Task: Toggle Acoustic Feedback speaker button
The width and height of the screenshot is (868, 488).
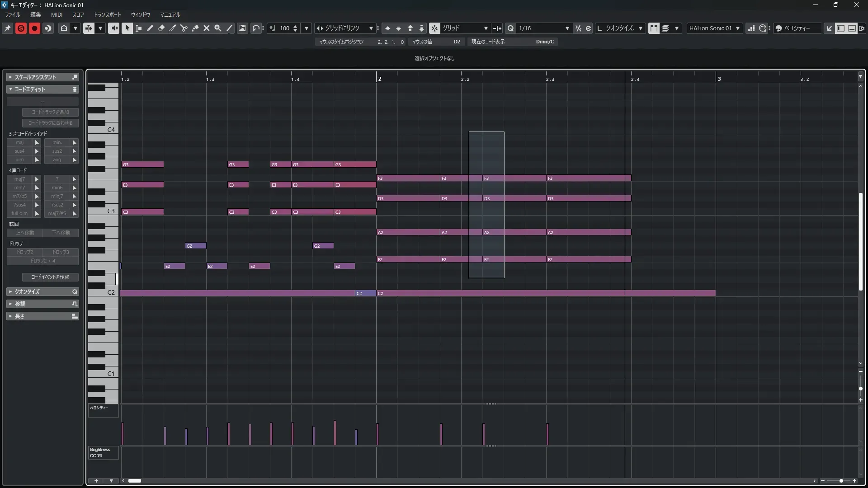Action: point(113,28)
